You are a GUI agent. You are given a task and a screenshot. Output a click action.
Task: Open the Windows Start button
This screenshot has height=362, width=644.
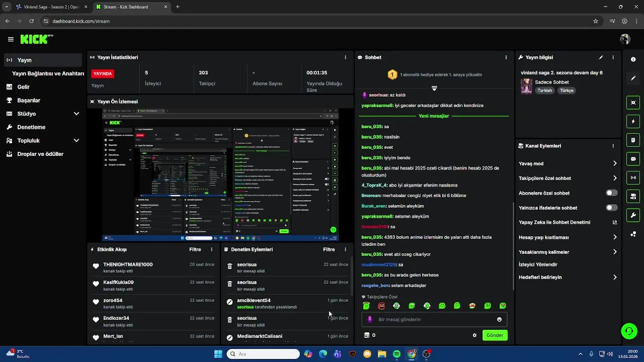coord(218,354)
